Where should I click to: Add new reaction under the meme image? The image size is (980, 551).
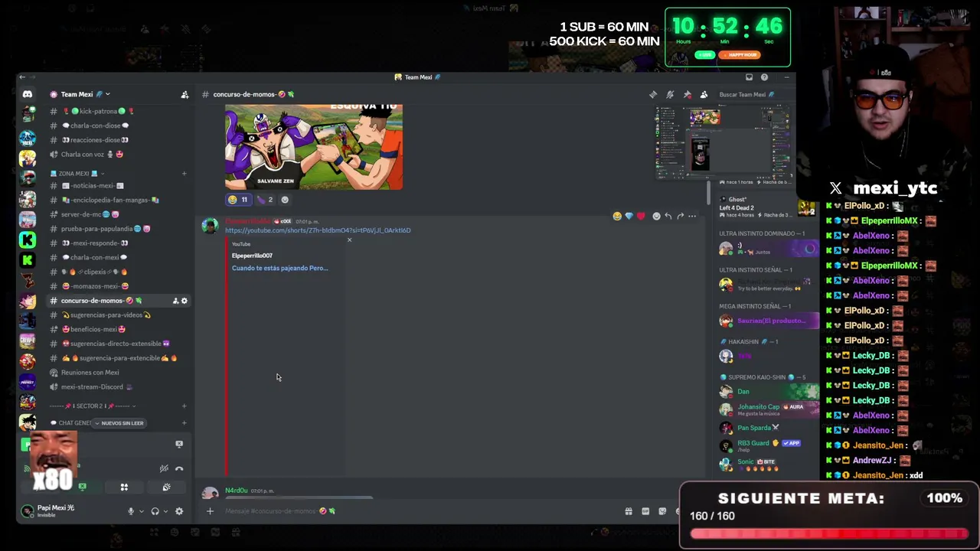285,200
